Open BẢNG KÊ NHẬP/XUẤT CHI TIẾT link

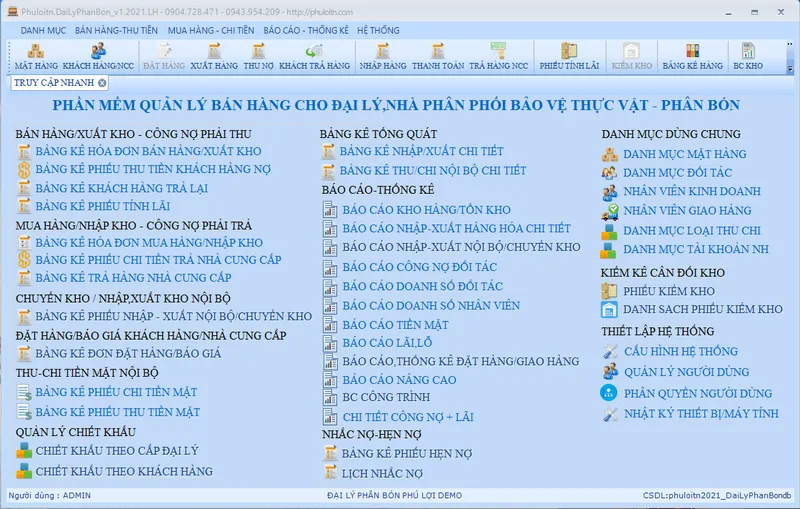click(x=421, y=151)
